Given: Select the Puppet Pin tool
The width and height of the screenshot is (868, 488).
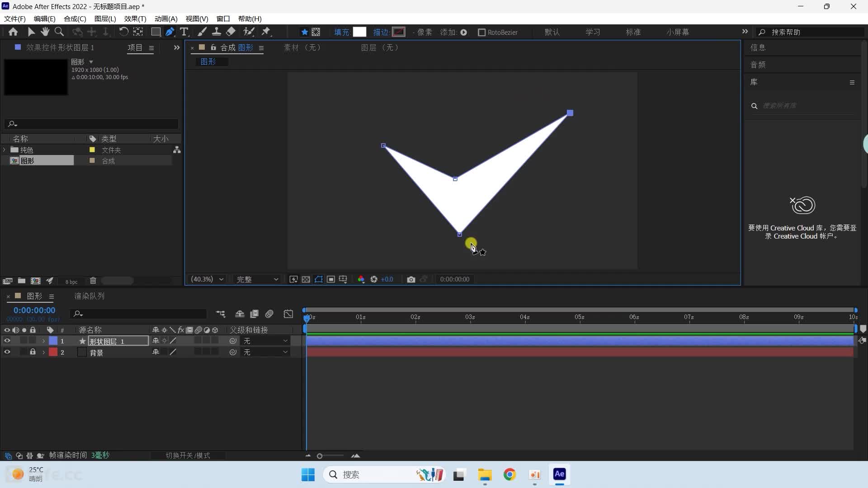Looking at the screenshot, I should [x=266, y=32].
